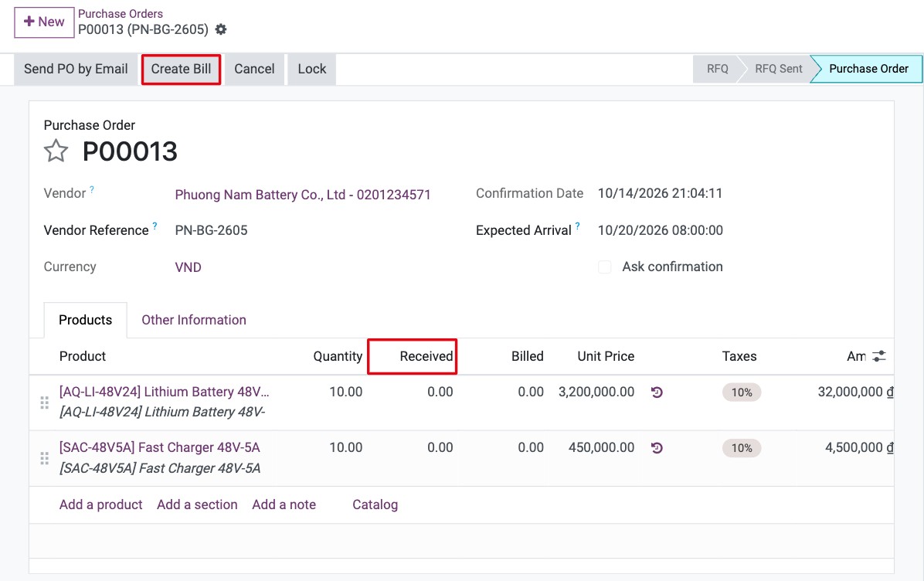Cancel the purchase order
Screen dimensions: 924x581
(255, 69)
